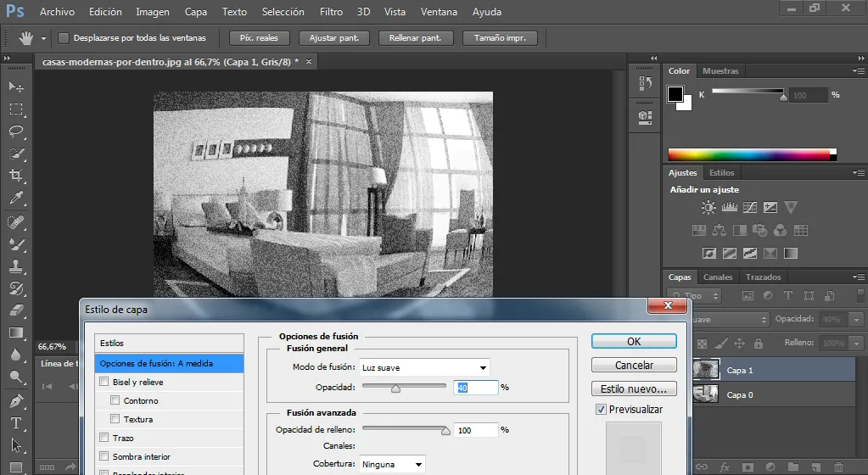Screen dimensions: 868x475
Task: Switch to the Trazados tab
Action: point(763,277)
